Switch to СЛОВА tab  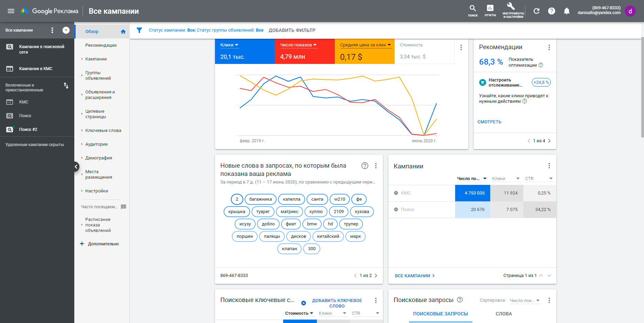coord(504,314)
